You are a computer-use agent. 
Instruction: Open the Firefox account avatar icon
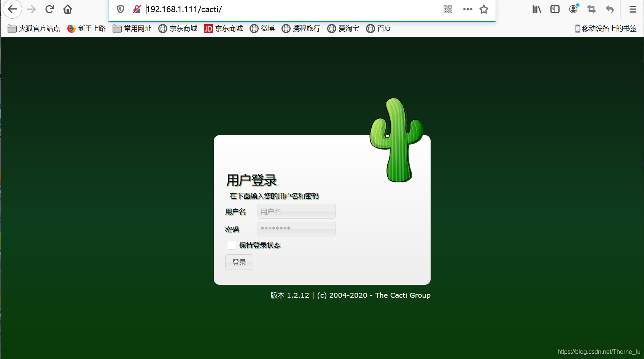coord(574,9)
